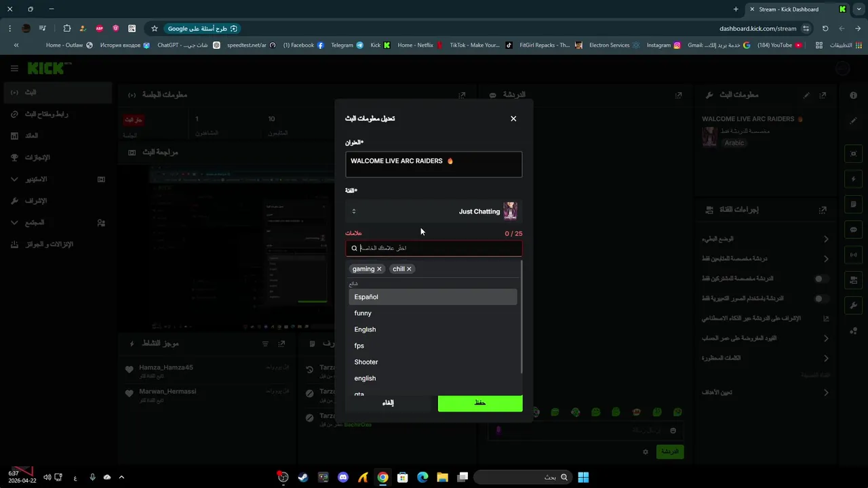The width and height of the screenshot is (868, 488).
Task: Open الإنجازات achievements sidebar item
Action: pyautogui.click(x=57, y=157)
